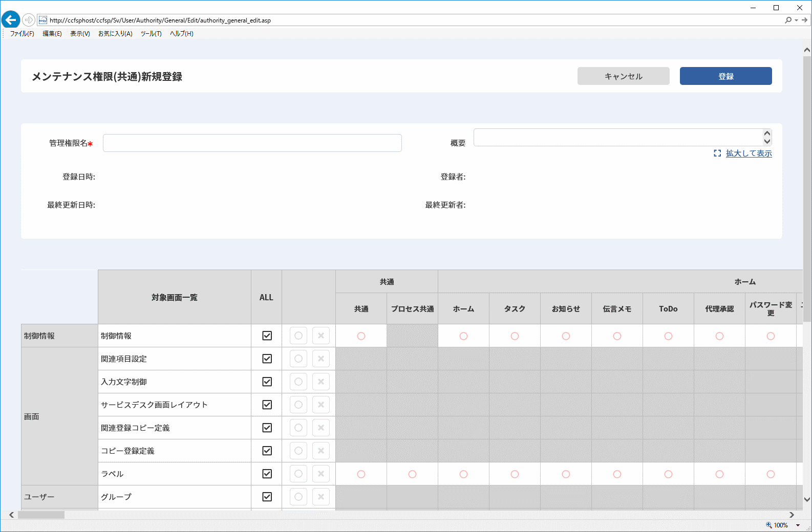Click the キャンセル button
Viewport: 812px width, 532px height.
(x=624, y=76)
